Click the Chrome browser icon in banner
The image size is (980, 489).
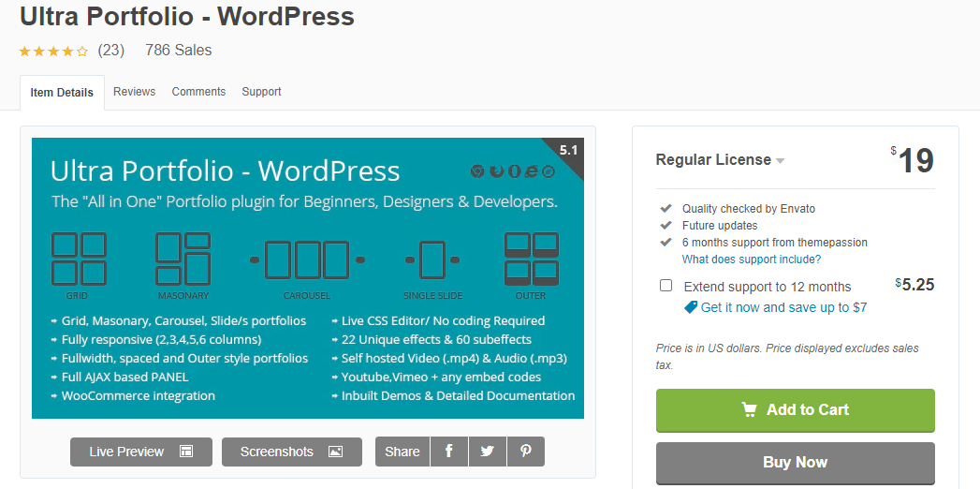point(476,170)
